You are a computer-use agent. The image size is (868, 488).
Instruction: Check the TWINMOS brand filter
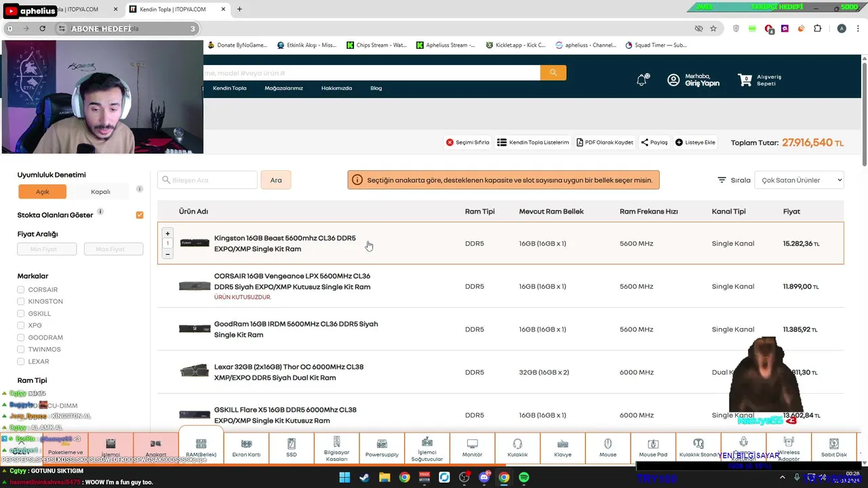pyautogui.click(x=21, y=350)
